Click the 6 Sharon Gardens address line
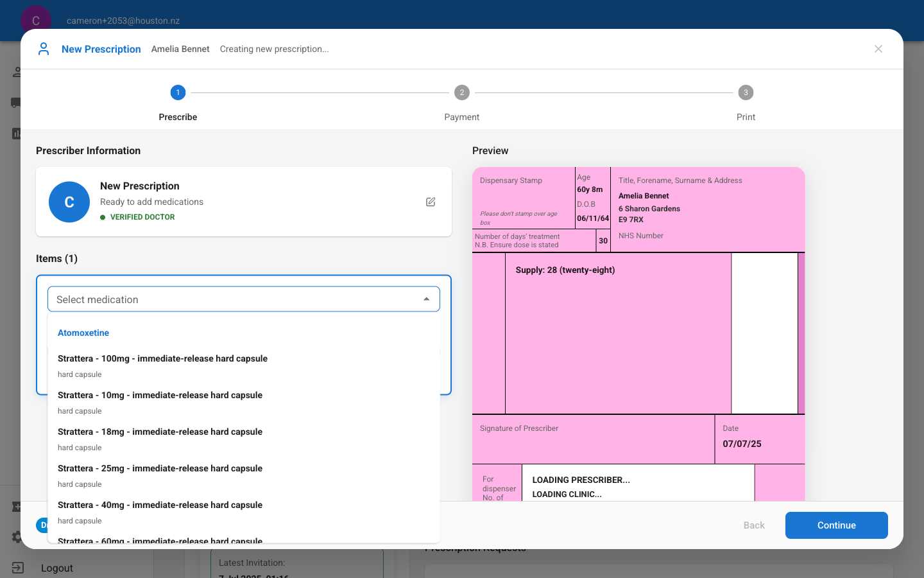The height and width of the screenshot is (578, 924). coord(649,209)
